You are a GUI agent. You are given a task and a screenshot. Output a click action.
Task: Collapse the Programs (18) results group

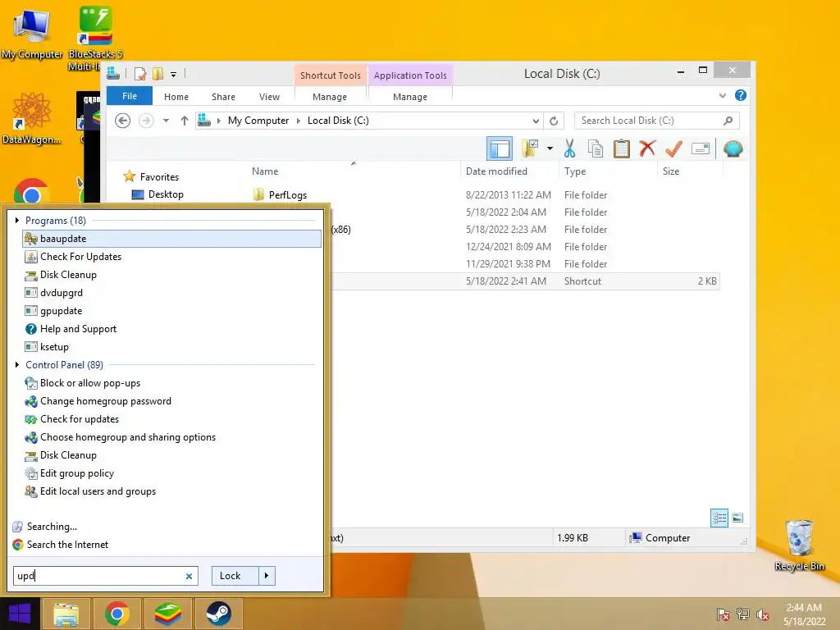pyautogui.click(x=17, y=220)
